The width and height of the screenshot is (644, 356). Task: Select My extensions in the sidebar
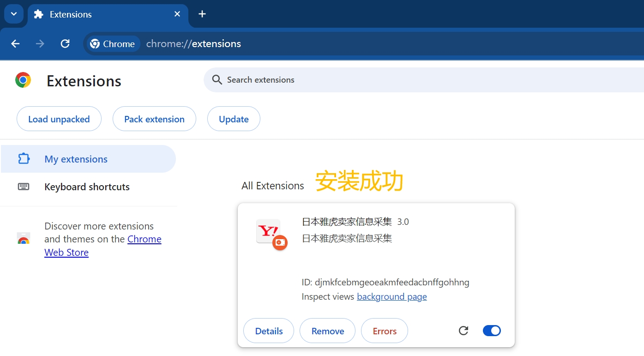pyautogui.click(x=88, y=159)
